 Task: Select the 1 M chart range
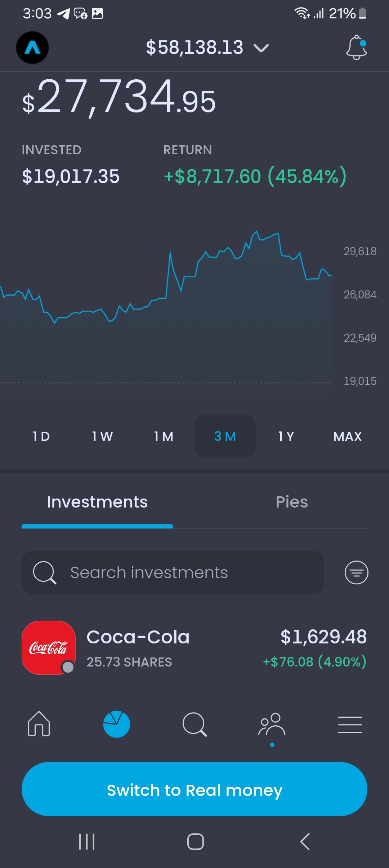coord(164,436)
